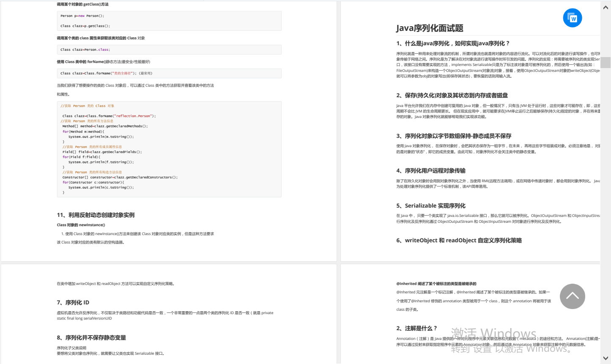The height and width of the screenshot is (364, 611).
Task: Click heading "2、保存(持久化)对象及其状态到内存或者磁盘"
Action: [x=452, y=95]
